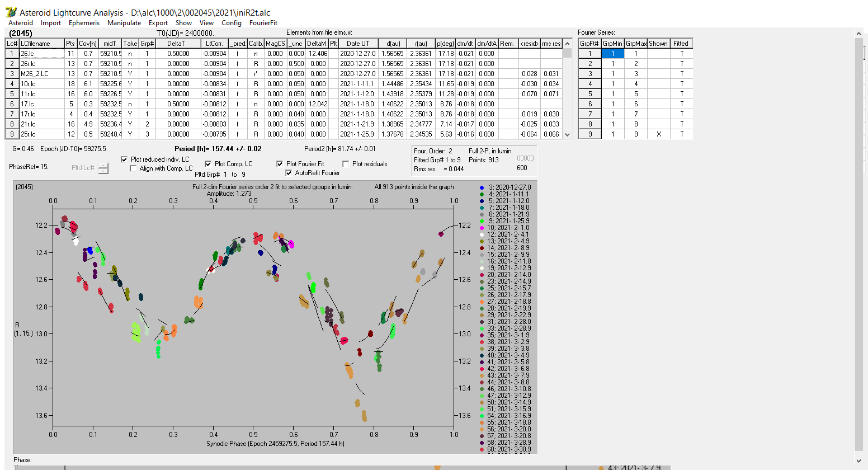Click the Period2 [h]= 81.74 label
Screen dimensions: 868x470
point(340,149)
